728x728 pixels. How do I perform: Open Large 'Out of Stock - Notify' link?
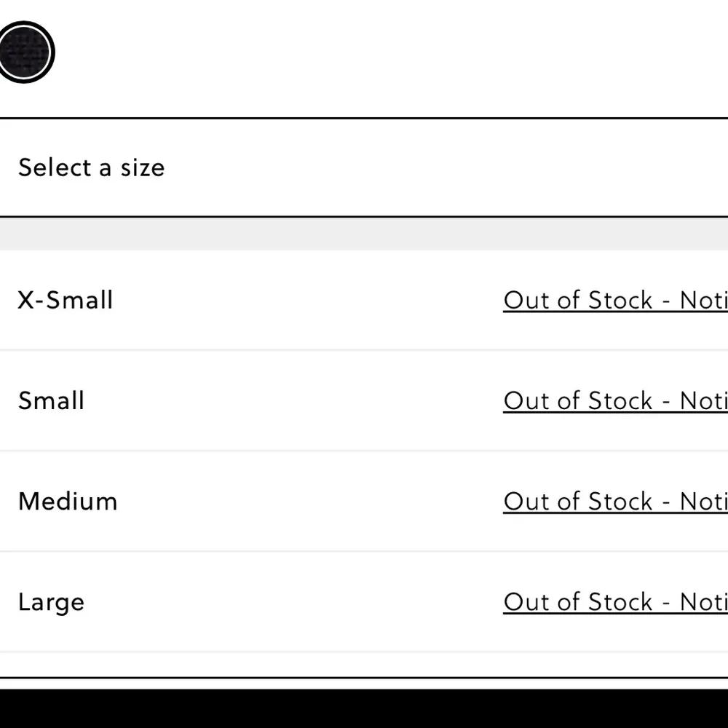(615, 602)
